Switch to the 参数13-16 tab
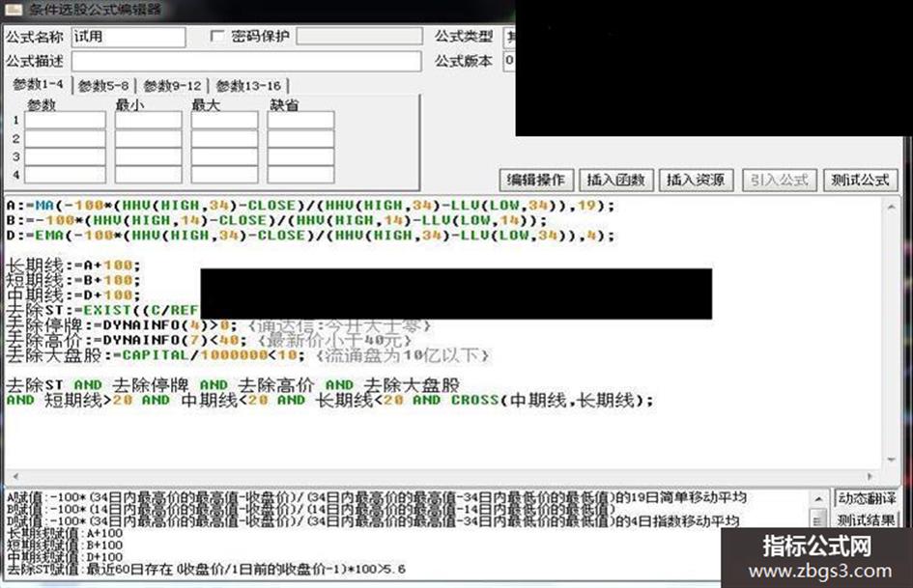Screen dimensions: 913x588 tap(248, 86)
